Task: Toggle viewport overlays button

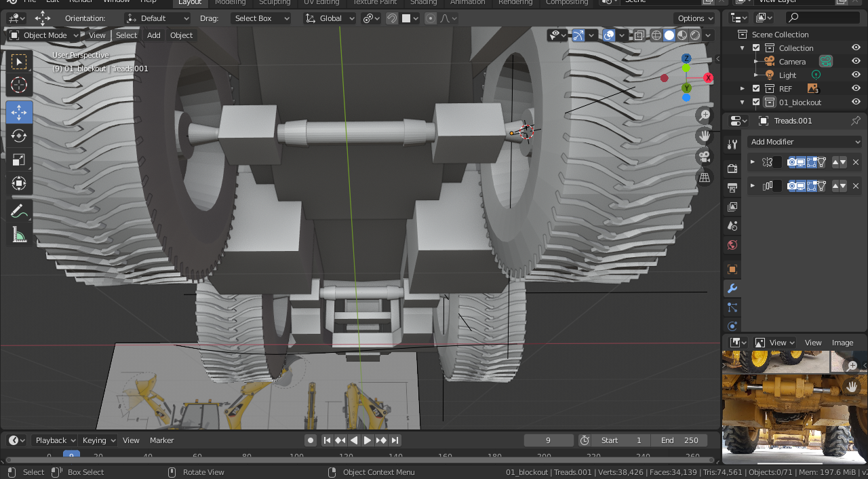Action: [x=609, y=35]
